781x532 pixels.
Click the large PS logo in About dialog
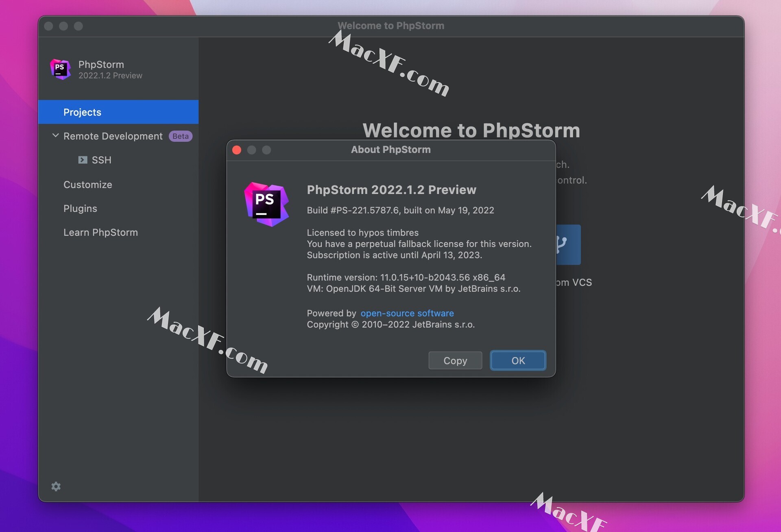point(266,204)
